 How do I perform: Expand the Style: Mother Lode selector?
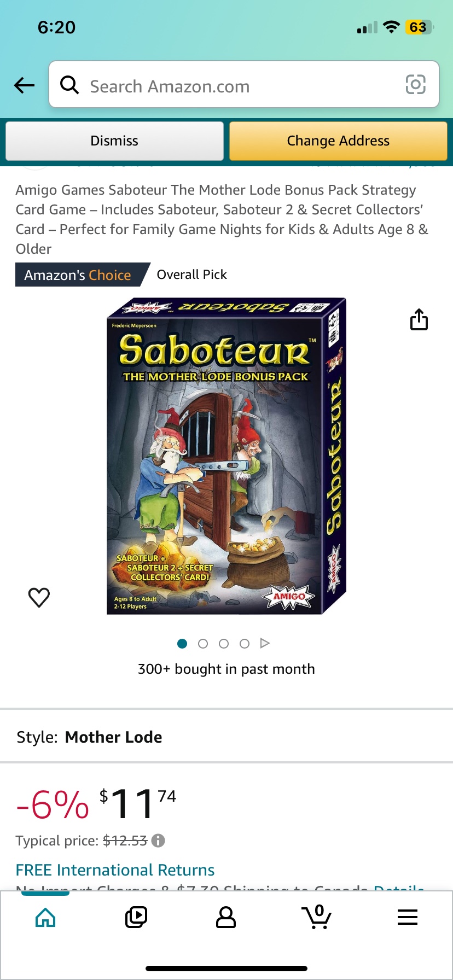[226, 737]
